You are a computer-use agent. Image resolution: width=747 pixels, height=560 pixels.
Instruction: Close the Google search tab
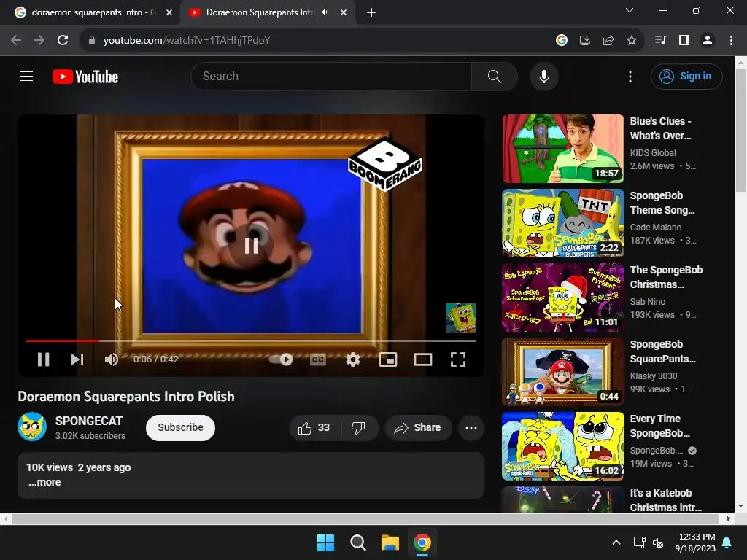[169, 12]
